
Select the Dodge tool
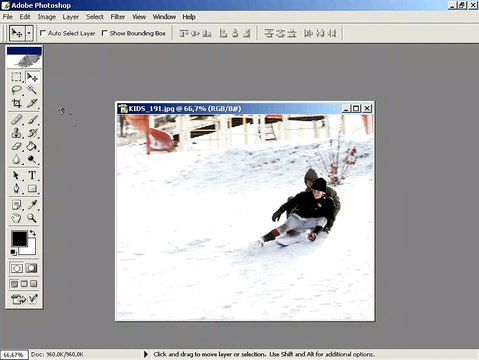(x=32, y=159)
